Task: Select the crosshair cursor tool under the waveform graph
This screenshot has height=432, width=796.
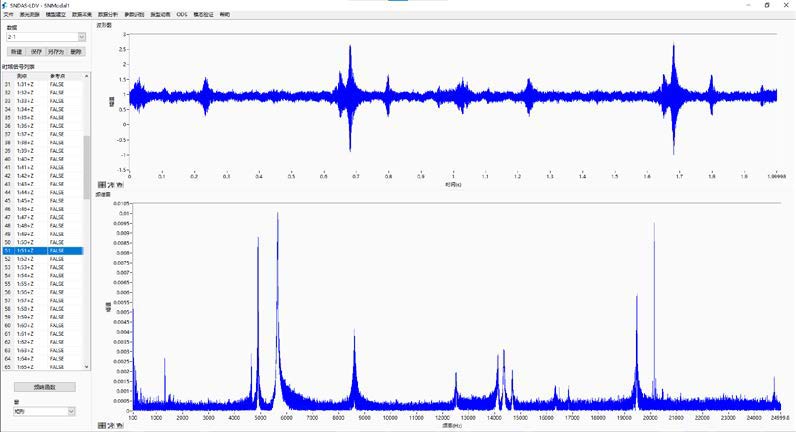Action: 100,185
